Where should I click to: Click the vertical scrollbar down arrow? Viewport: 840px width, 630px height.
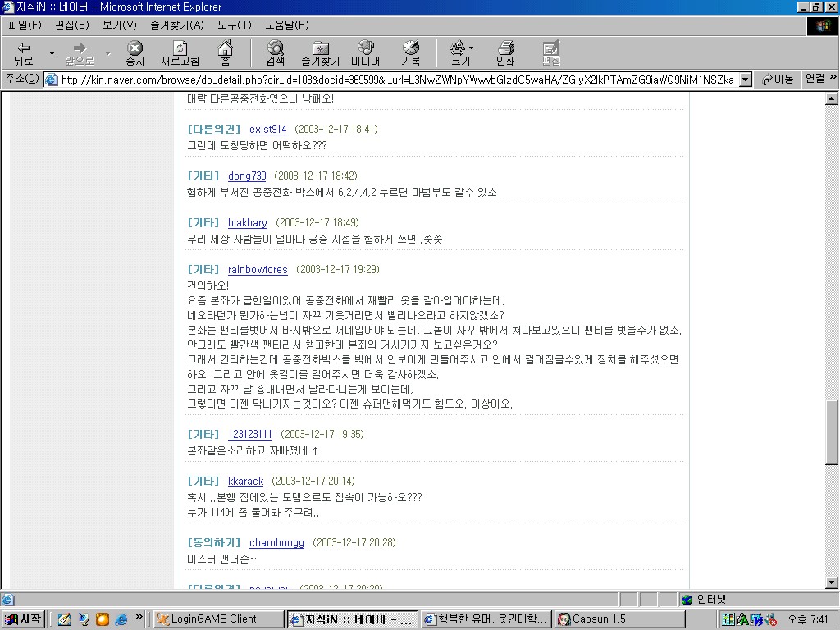(832, 582)
